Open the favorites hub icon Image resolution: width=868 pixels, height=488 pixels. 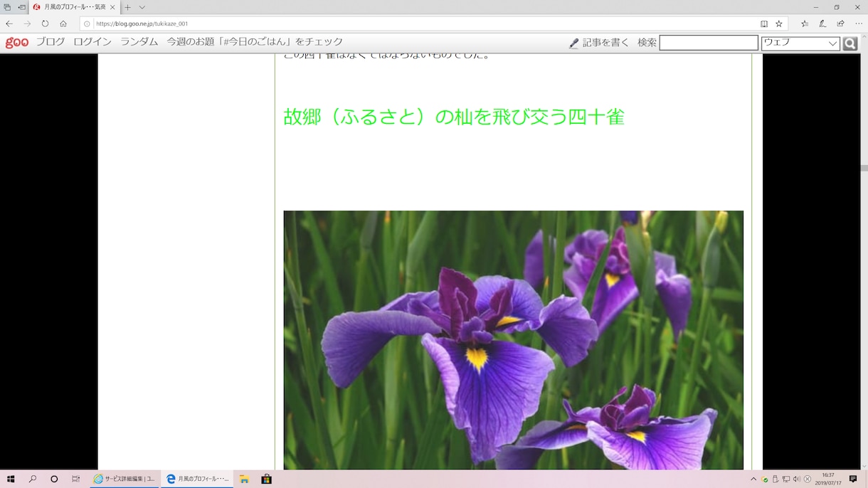805,23
